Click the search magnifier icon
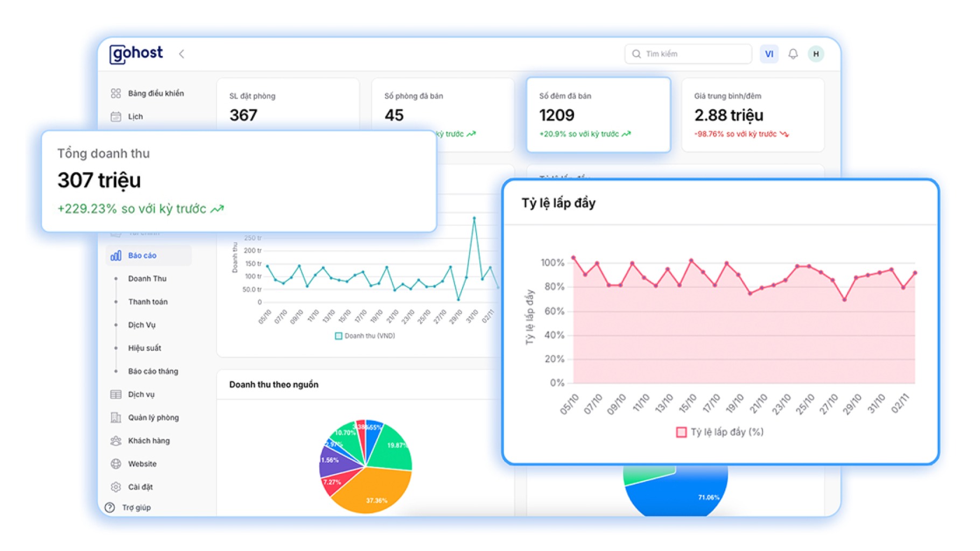Image resolution: width=980 pixels, height=551 pixels. [636, 54]
